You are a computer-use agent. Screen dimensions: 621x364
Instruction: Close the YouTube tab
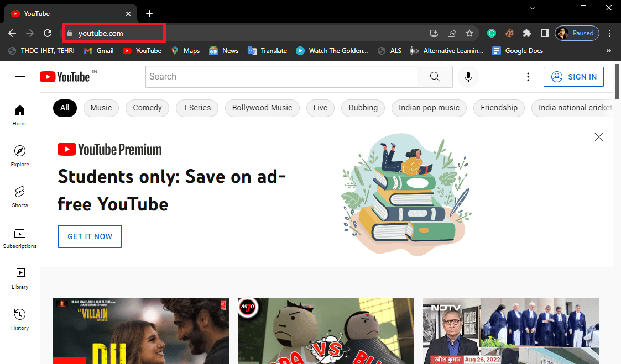[x=128, y=14]
